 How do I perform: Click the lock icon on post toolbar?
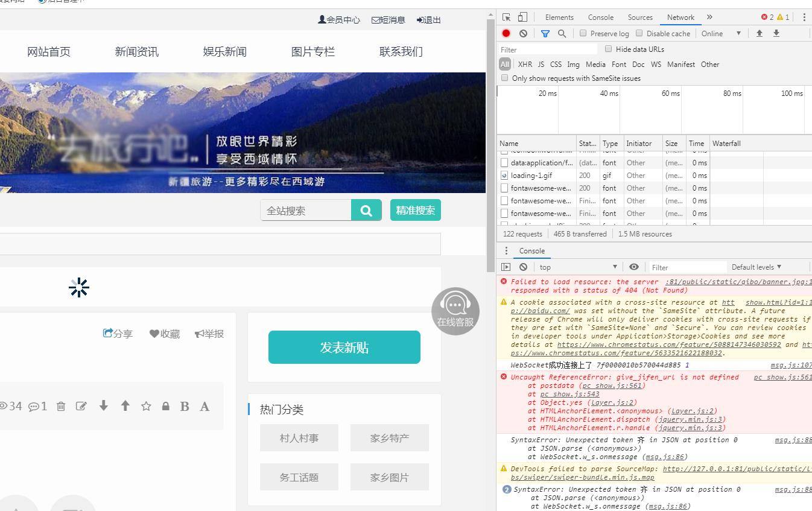click(165, 406)
